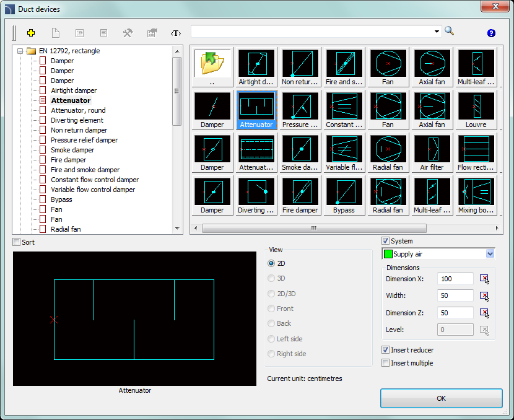Collapse the EN 12792, rectangle tree node
This screenshot has height=420, width=514.
pyautogui.click(x=20, y=51)
